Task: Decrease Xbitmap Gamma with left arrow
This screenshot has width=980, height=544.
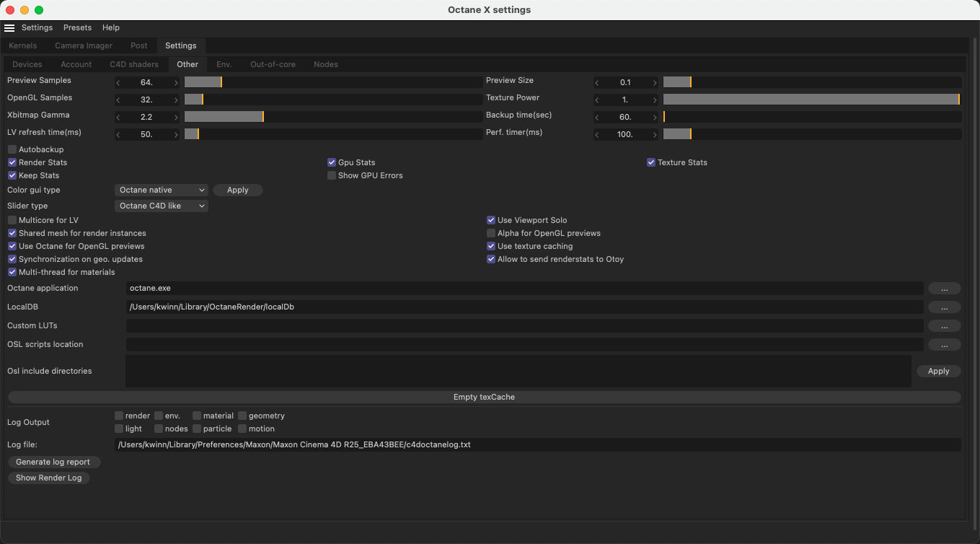Action: coord(118,118)
